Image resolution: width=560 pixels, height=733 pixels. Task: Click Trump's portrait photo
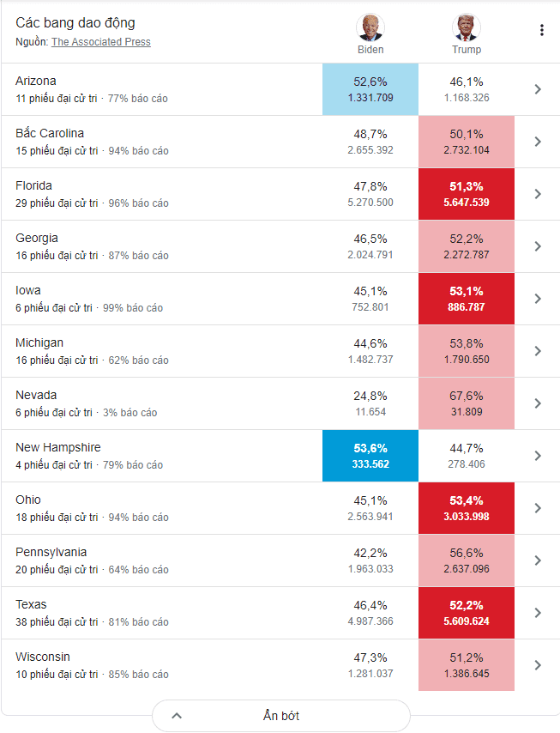(466, 27)
